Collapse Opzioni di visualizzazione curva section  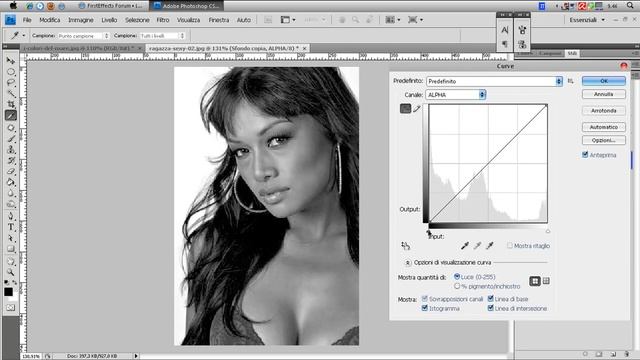[407, 262]
